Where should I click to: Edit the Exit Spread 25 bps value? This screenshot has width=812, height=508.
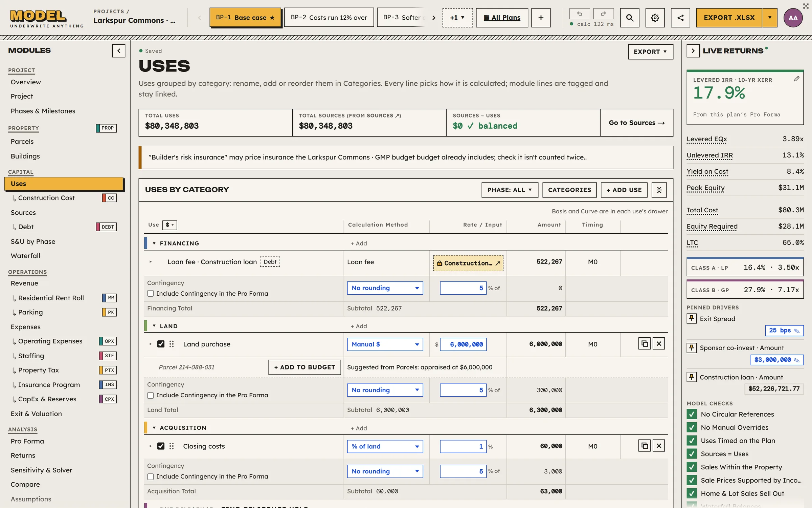pos(784,331)
